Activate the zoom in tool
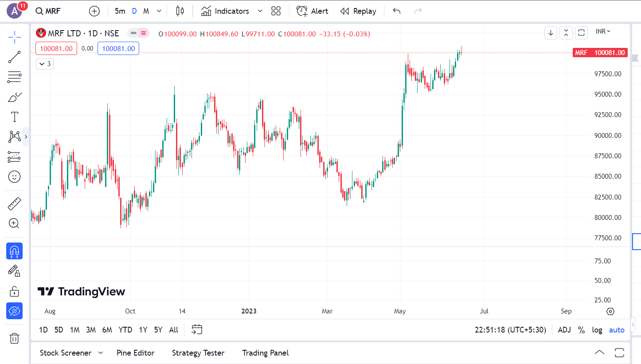This screenshot has height=364, width=641. [15, 223]
